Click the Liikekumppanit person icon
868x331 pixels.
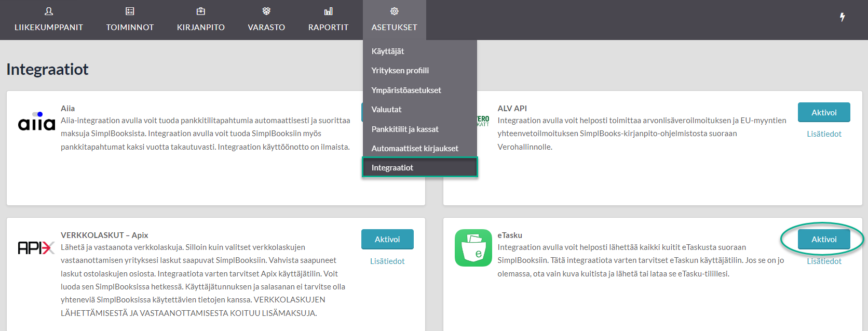(x=49, y=11)
